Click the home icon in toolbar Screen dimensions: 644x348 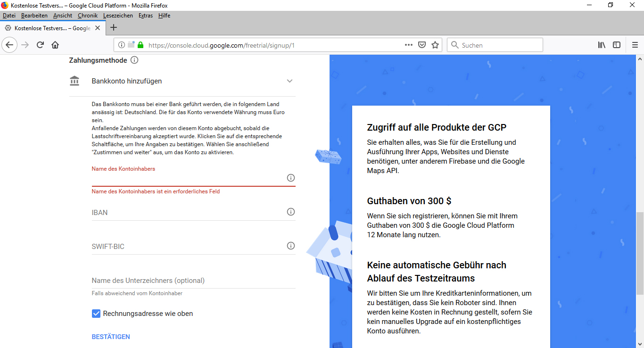55,45
